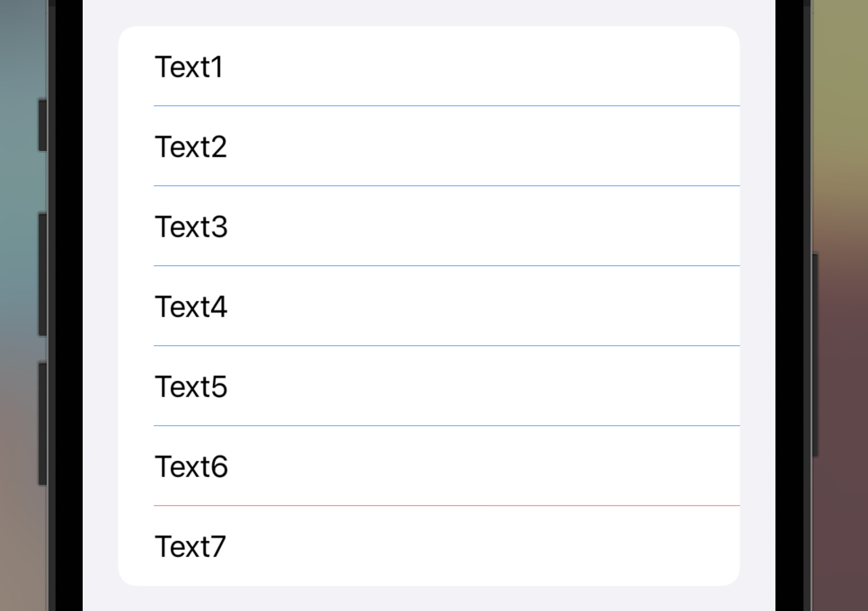868x611 pixels.
Task: Select the Text5 list item
Action: (x=429, y=385)
